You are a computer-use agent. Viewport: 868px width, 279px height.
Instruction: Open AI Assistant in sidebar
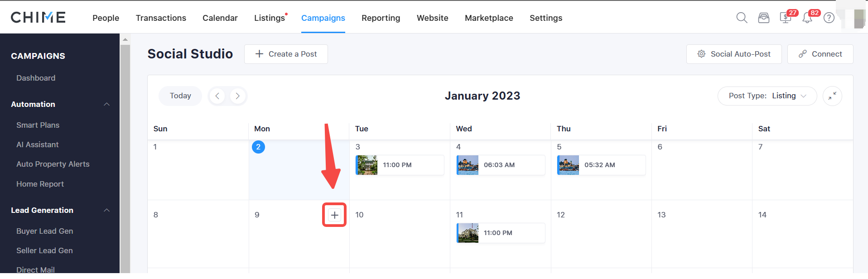pos(38,144)
